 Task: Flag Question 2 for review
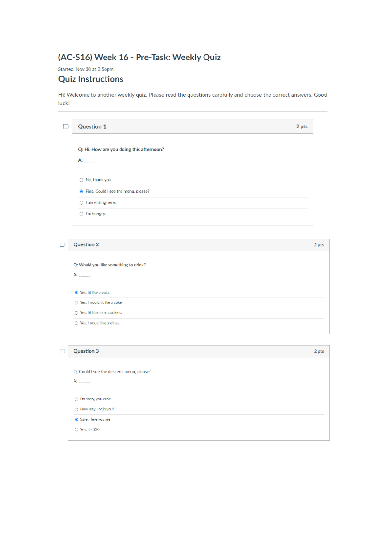(63, 245)
